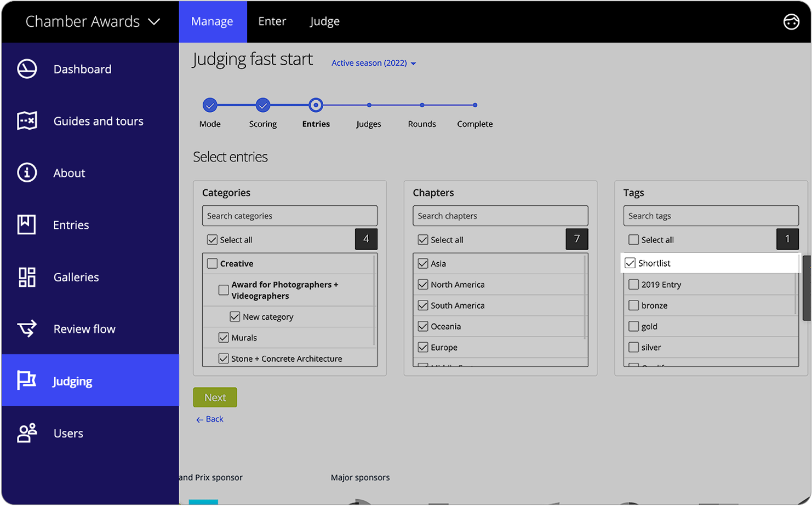Open the Dashboard using its sidebar icon
This screenshot has height=508, width=812.
26,69
